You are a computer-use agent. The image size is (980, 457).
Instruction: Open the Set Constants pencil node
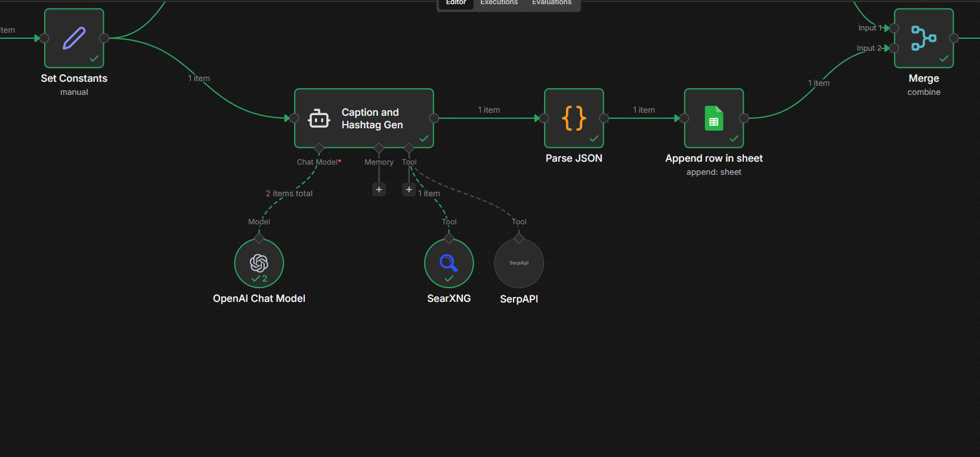tap(74, 38)
